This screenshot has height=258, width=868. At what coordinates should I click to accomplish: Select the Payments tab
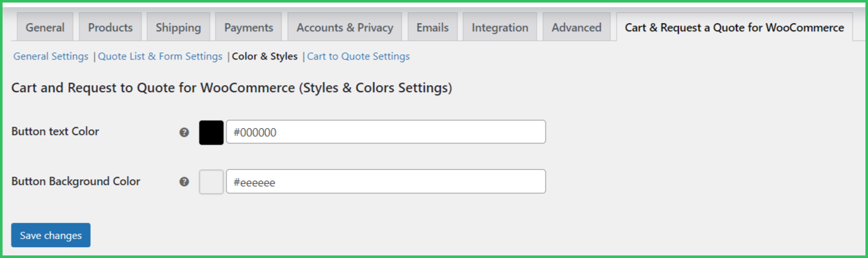[x=248, y=28]
